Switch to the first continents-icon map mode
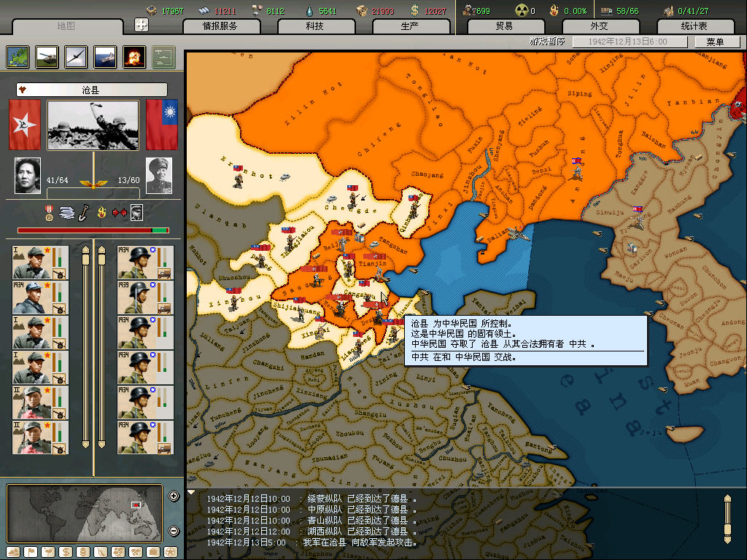 118,551
